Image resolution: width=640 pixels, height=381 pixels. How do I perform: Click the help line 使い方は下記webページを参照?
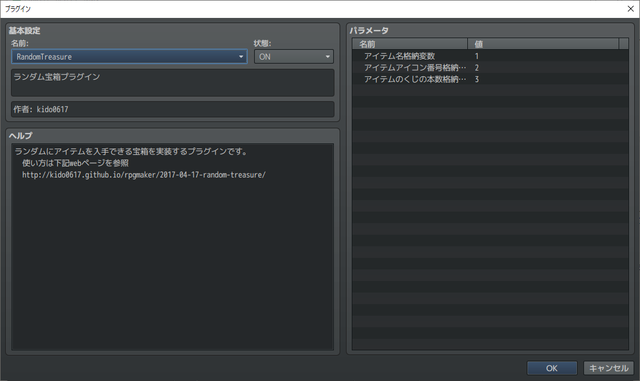(x=76, y=163)
